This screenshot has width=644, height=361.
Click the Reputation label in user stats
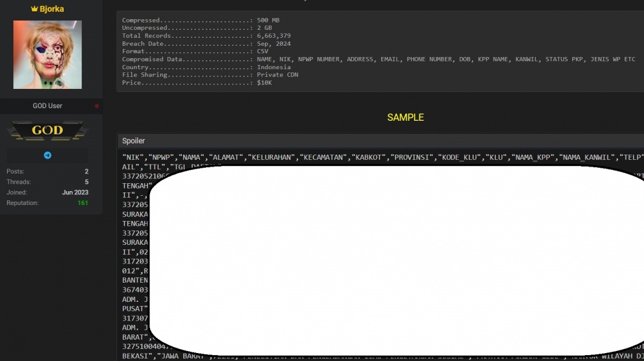(x=23, y=203)
